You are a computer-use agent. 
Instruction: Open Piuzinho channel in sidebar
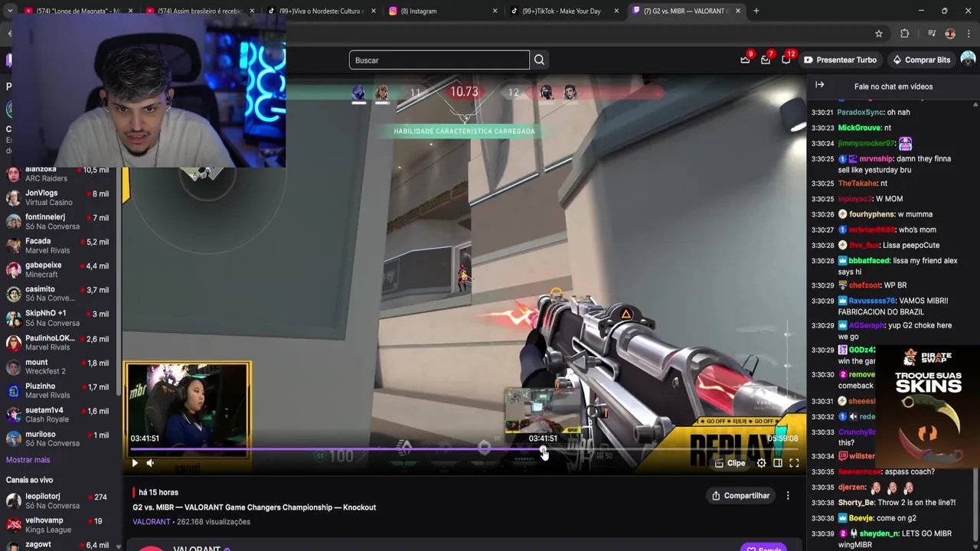pos(58,390)
